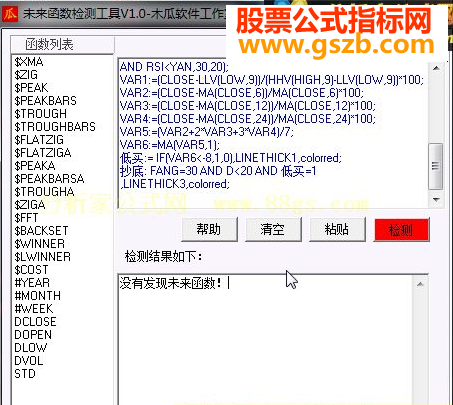Screen dimensions: 453x405
Task: Click the formula editor scrollbar thumb
Action: tap(436, 166)
